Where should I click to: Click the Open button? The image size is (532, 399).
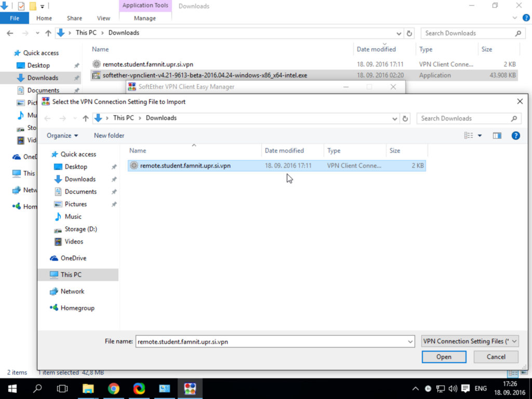444,357
